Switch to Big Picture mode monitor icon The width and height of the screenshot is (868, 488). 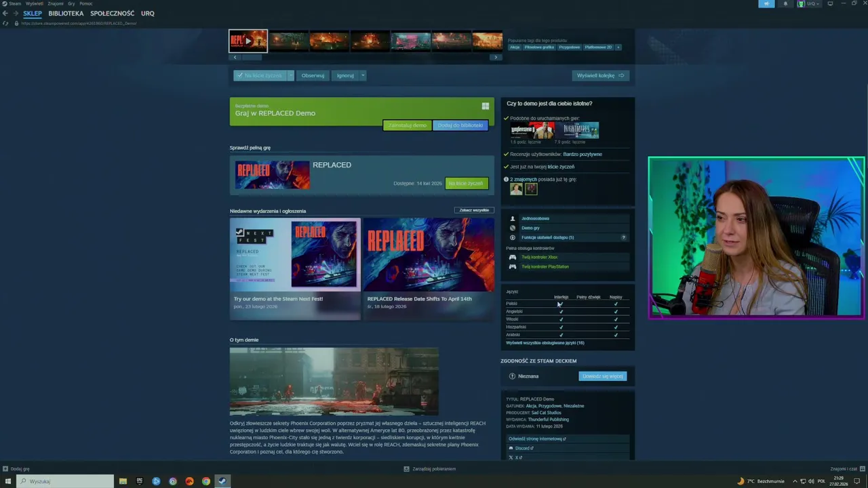coord(830,3)
